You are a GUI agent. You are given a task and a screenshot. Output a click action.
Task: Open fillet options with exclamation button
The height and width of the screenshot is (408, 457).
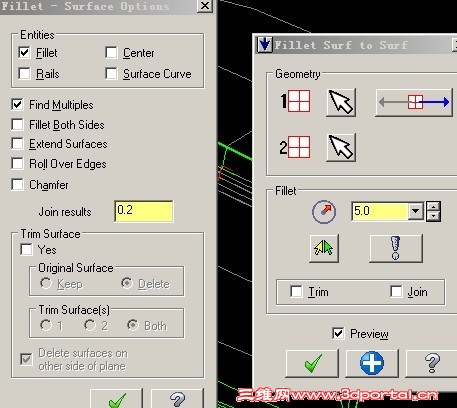point(396,248)
